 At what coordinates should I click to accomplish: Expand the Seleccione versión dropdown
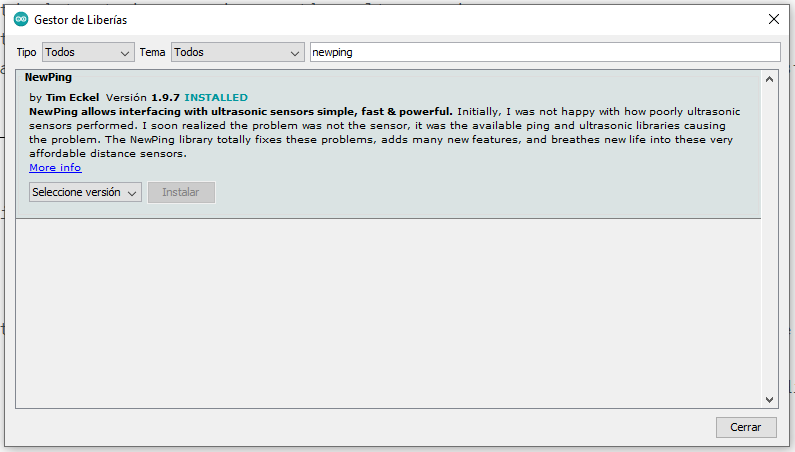coord(85,192)
